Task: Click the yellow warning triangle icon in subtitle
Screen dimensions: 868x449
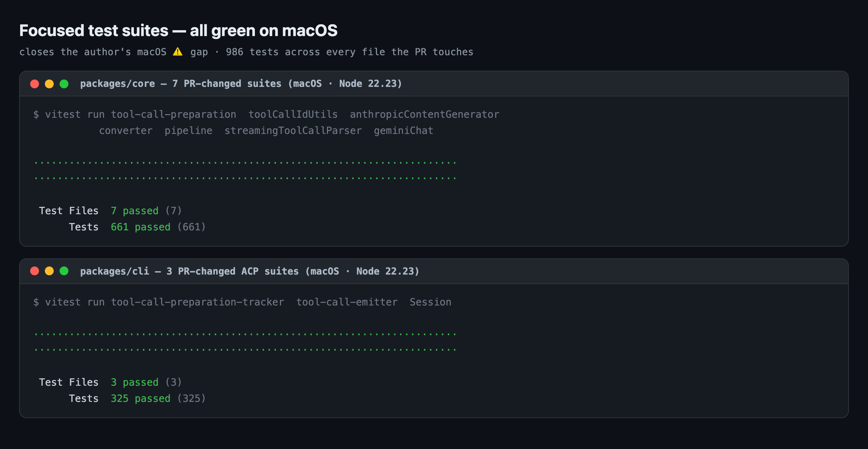Action: pyautogui.click(x=178, y=52)
